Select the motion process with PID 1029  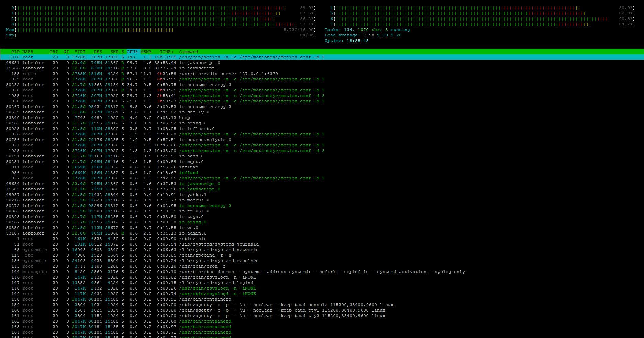[322, 79]
